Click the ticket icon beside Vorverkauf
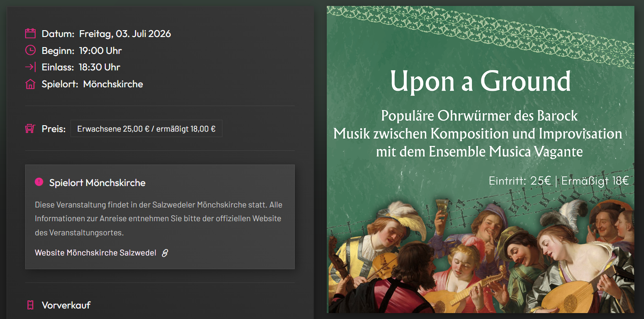The image size is (644, 319). (x=30, y=305)
